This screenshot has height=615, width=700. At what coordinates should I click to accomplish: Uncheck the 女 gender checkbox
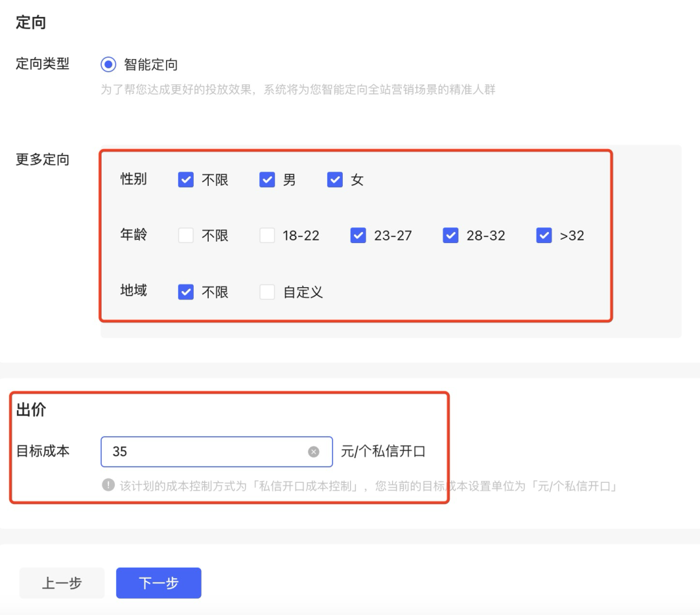coord(334,180)
